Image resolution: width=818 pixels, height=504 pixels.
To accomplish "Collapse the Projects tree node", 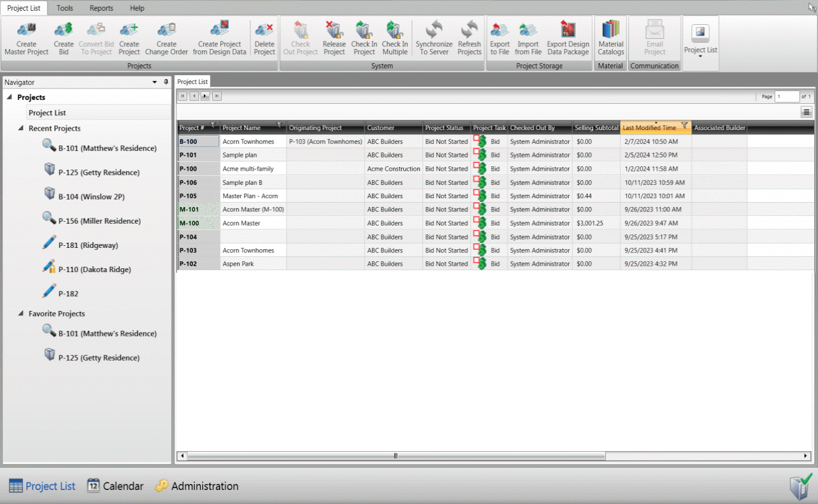I will click(10, 97).
